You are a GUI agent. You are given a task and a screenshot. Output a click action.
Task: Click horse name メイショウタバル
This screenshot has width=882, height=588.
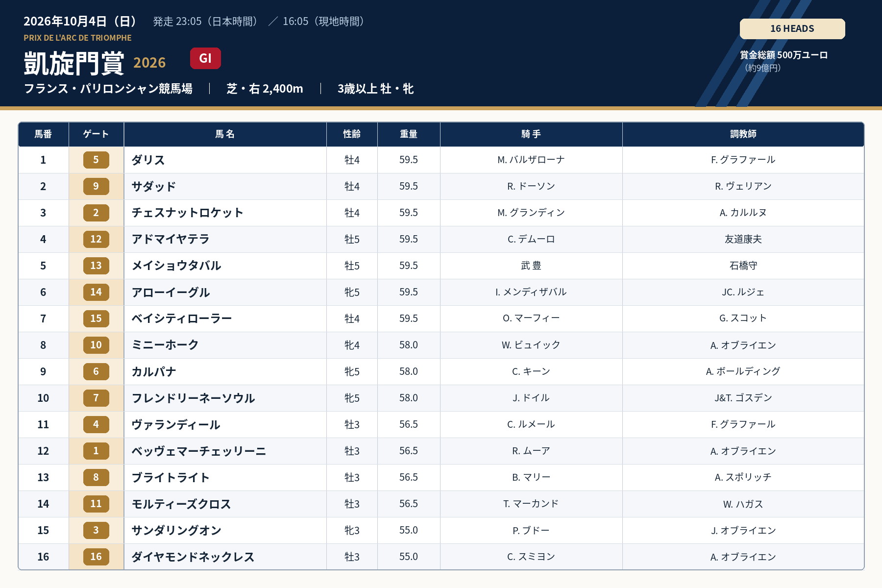click(x=176, y=266)
